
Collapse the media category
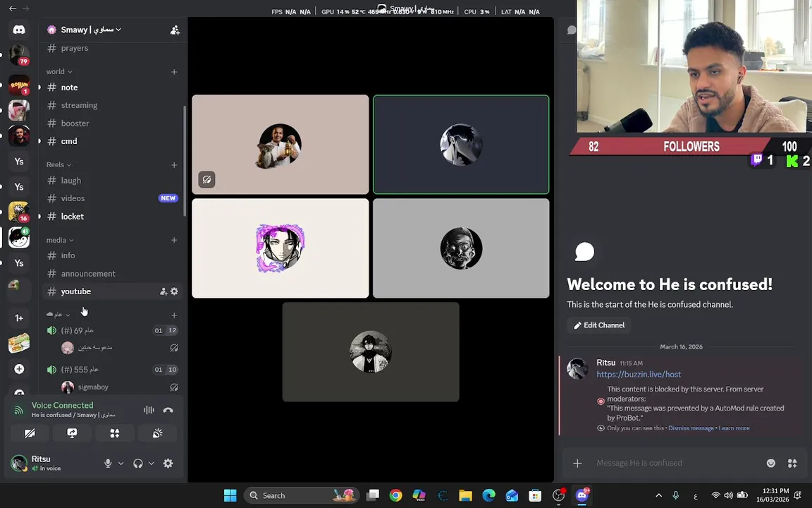59,240
